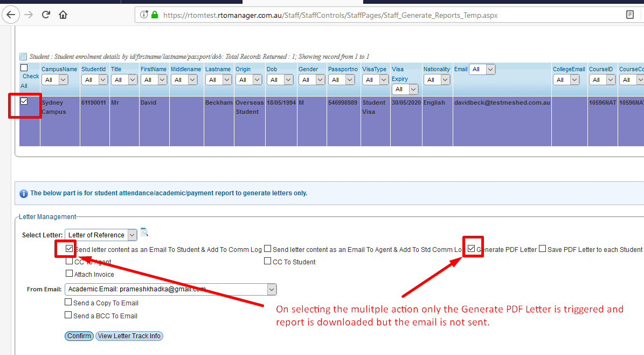Open the Visa Expiry filter dropdown
644x355 pixels.
pyautogui.click(x=405, y=89)
